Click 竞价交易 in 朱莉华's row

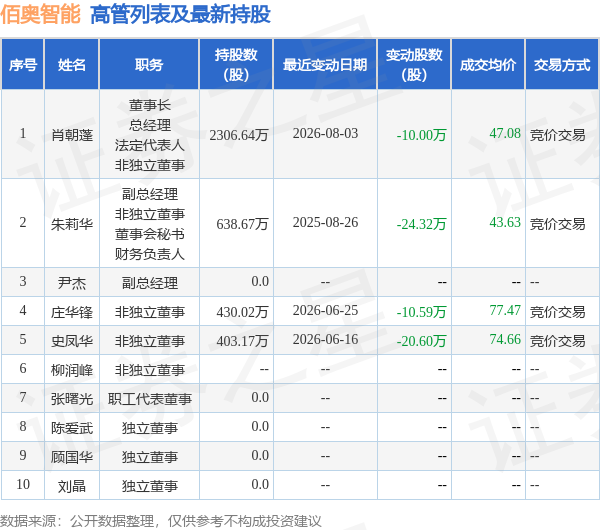tap(558, 224)
